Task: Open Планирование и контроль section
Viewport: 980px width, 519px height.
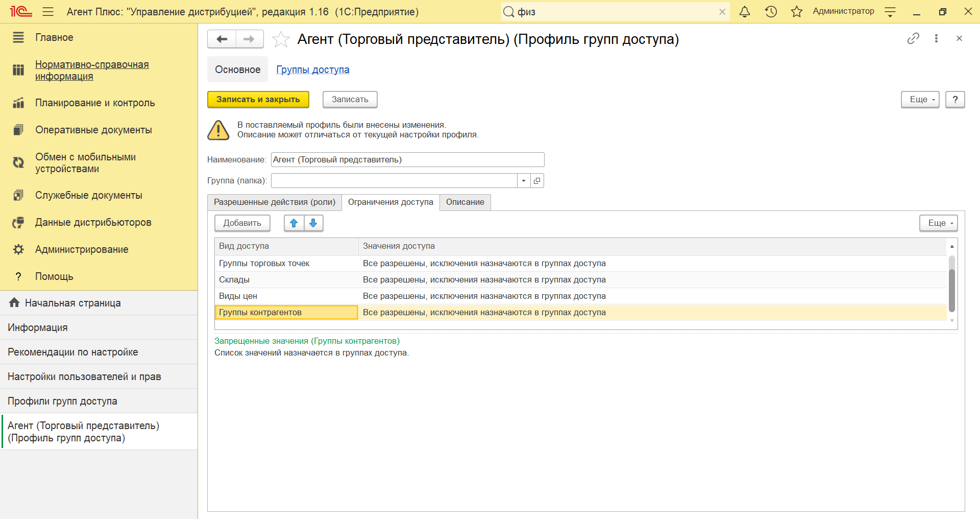Action: (x=95, y=103)
